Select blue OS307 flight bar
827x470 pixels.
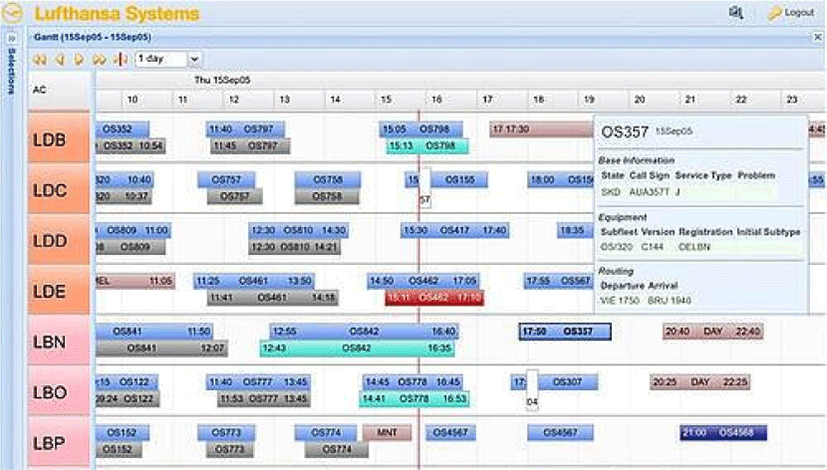coord(568,382)
